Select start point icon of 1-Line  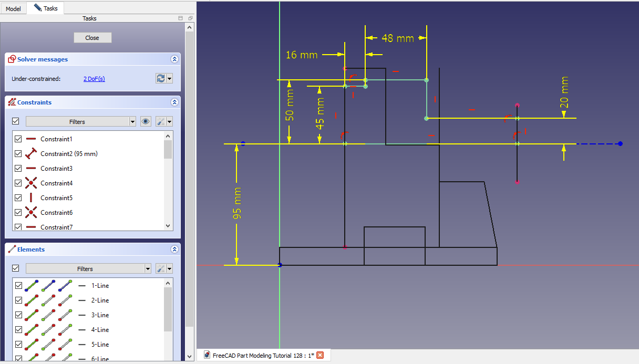click(48, 286)
